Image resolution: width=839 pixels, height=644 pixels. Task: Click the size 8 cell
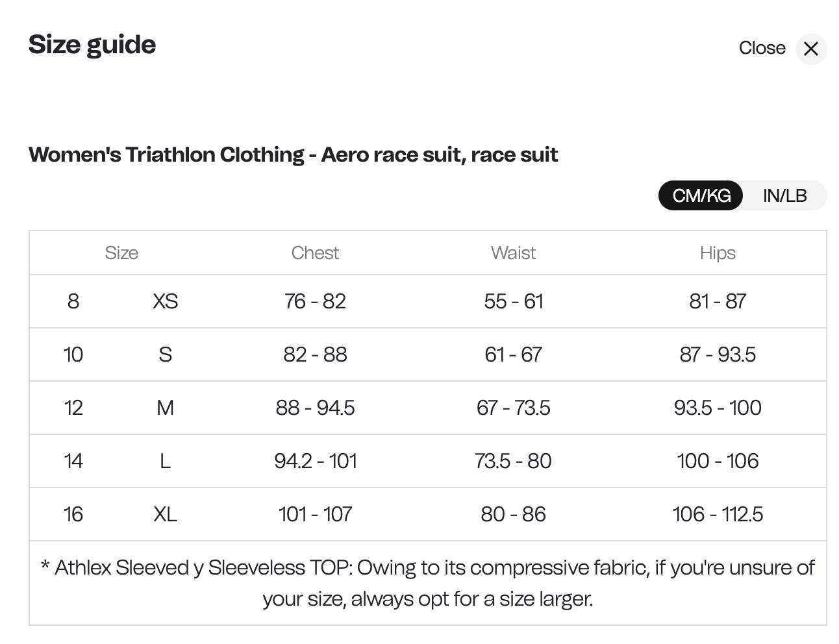point(73,301)
